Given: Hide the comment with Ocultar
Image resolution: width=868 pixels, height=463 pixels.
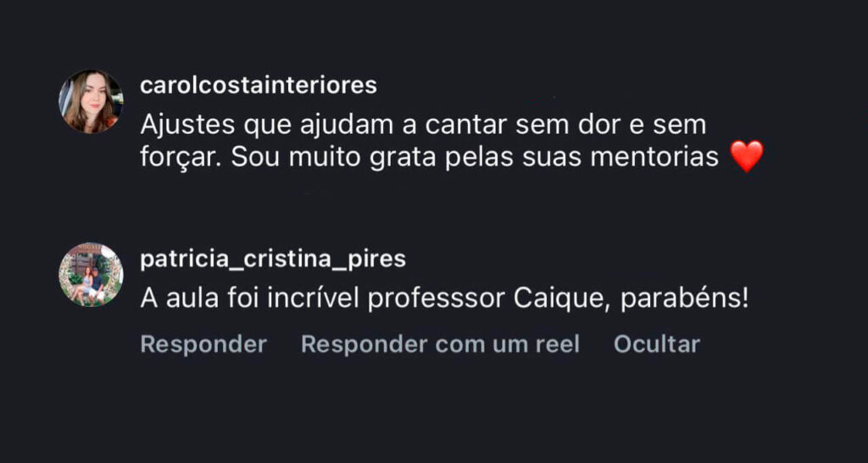Looking at the screenshot, I should click(x=657, y=344).
